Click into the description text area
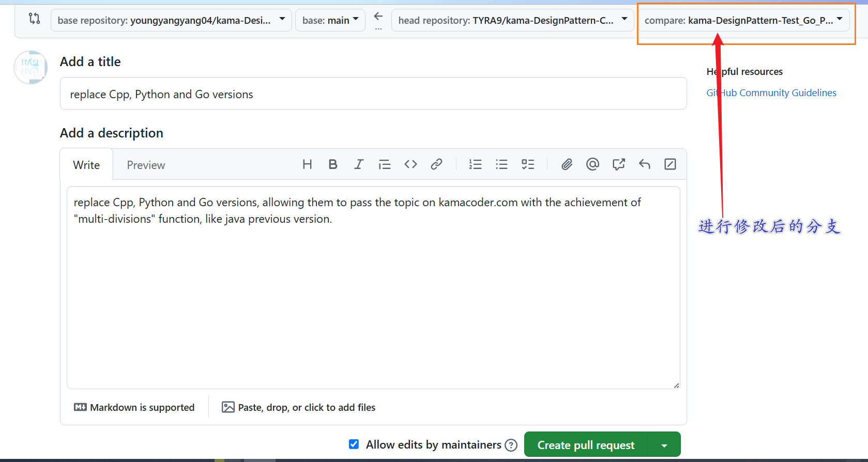The width and height of the screenshot is (868, 462). point(373,287)
